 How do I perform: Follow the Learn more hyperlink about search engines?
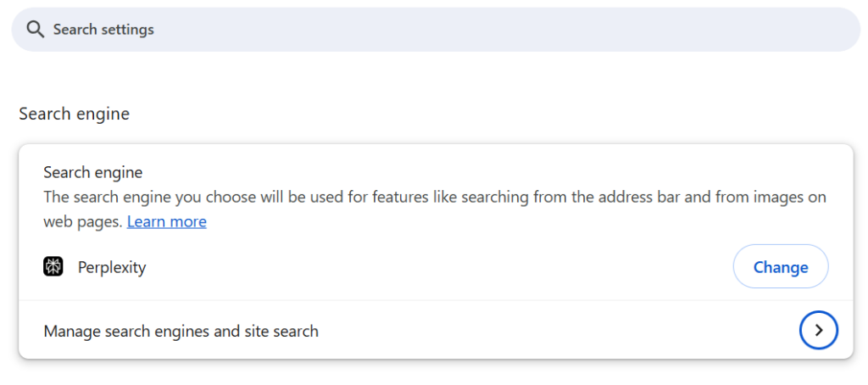point(167,221)
